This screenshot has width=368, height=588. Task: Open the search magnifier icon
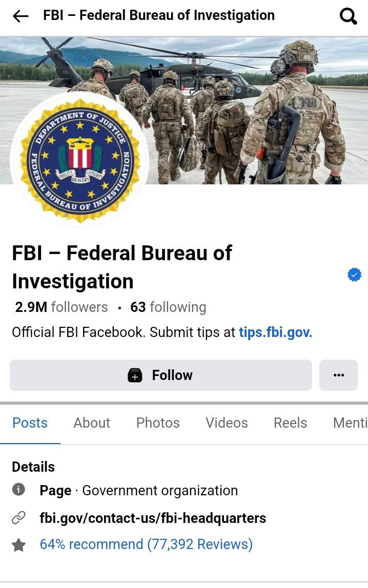coord(348,16)
